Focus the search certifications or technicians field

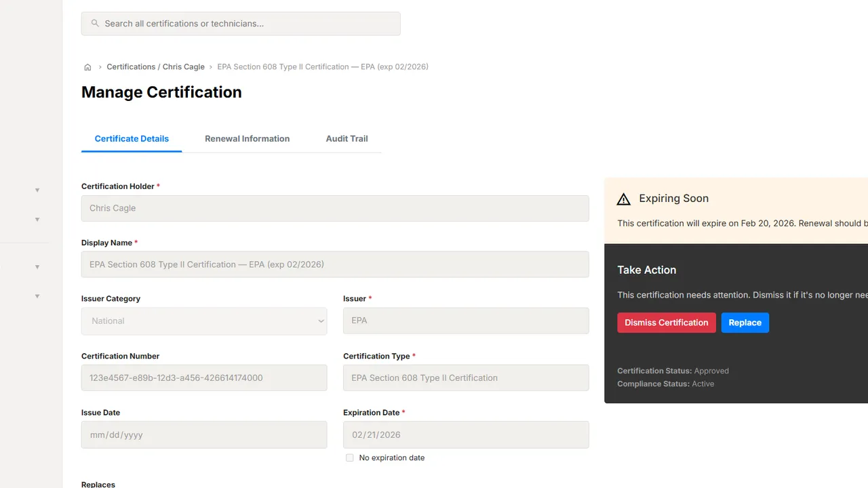241,23
